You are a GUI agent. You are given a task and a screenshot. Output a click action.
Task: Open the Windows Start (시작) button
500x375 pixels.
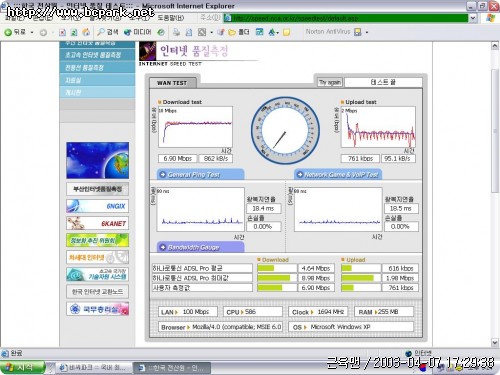pos(22,367)
